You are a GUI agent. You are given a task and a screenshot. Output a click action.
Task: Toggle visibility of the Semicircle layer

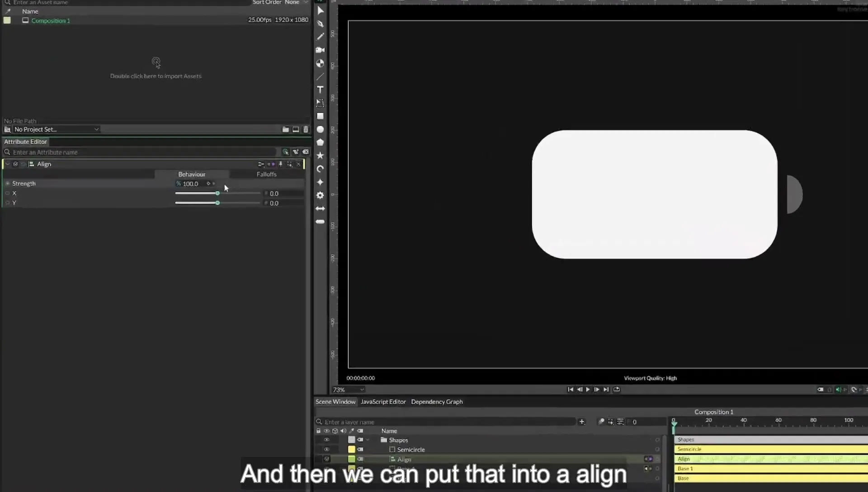[x=326, y=449]
